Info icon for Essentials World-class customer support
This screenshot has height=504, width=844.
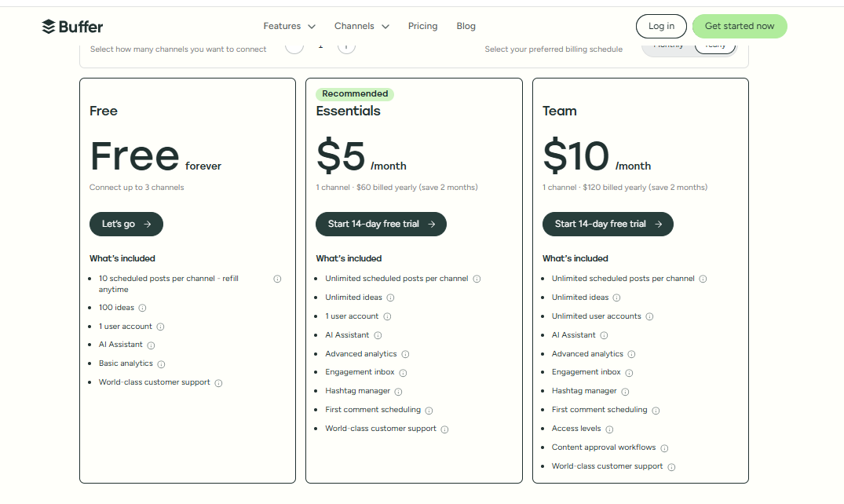point(444,429)
